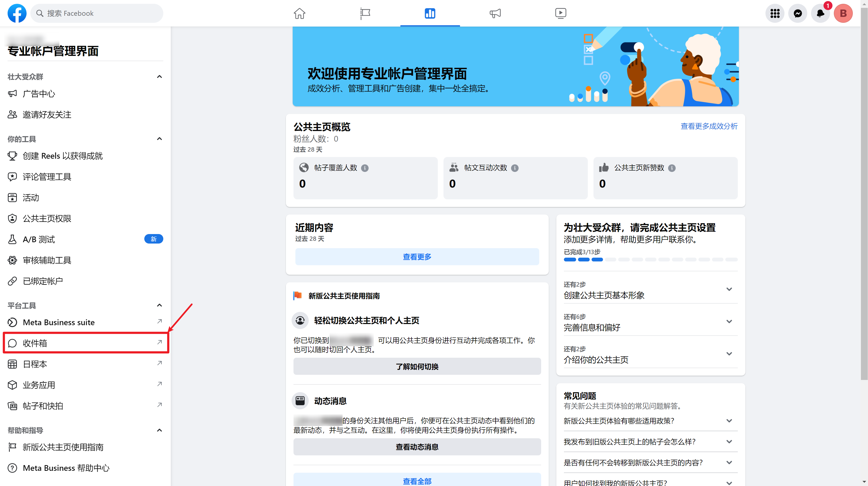Click the Facebook logo
The height and width of the screenshot is (486, 868).
[x=17, y=13]
